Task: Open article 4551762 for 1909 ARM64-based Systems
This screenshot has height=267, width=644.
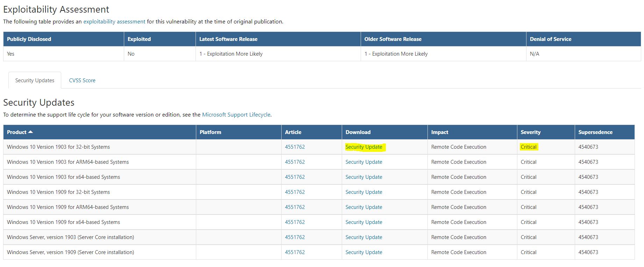Action: coord(295,207)
